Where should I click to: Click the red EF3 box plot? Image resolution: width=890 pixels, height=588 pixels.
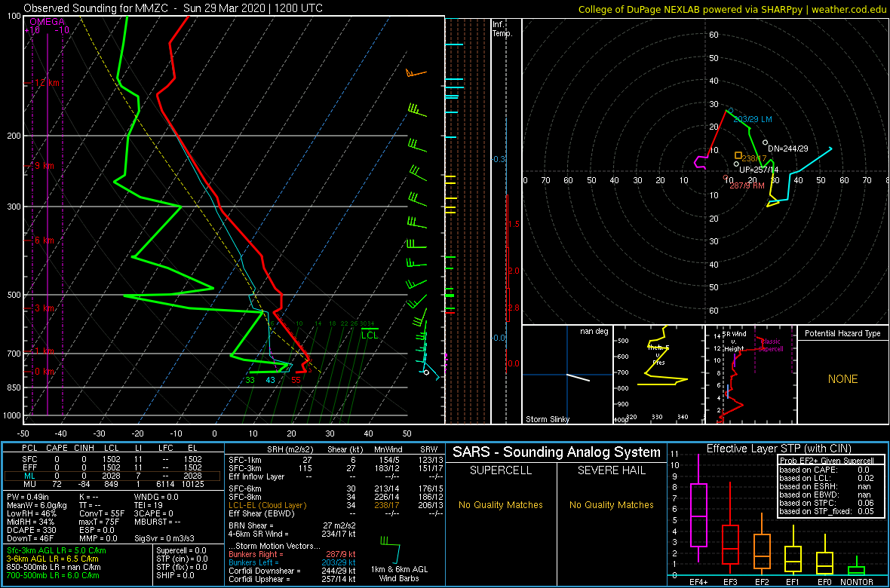pos(730,545)
